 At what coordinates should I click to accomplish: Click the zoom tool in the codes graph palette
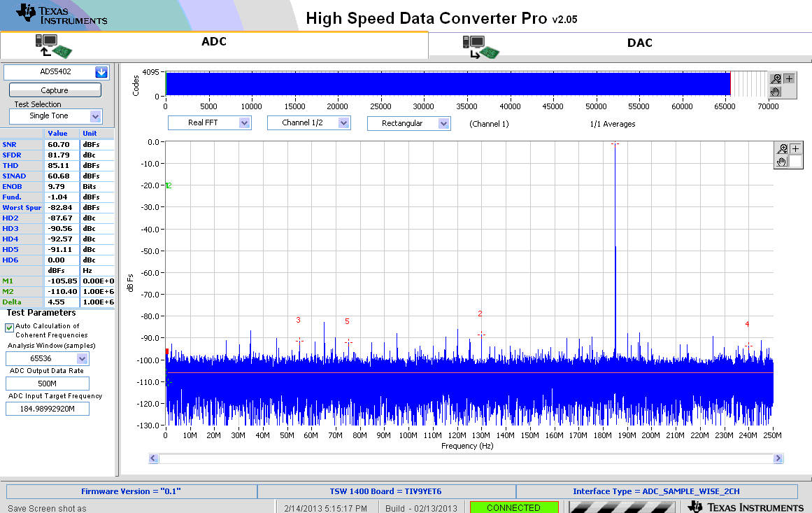coord(776,79)
